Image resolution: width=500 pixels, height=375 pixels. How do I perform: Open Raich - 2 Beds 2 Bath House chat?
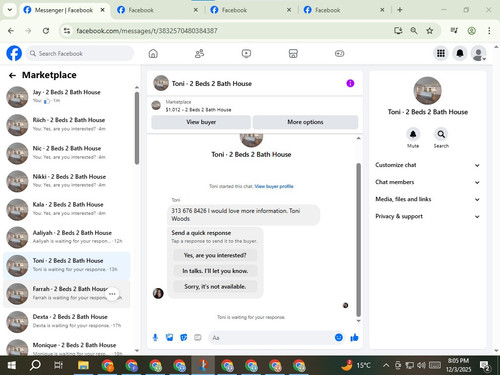(67, 125)
